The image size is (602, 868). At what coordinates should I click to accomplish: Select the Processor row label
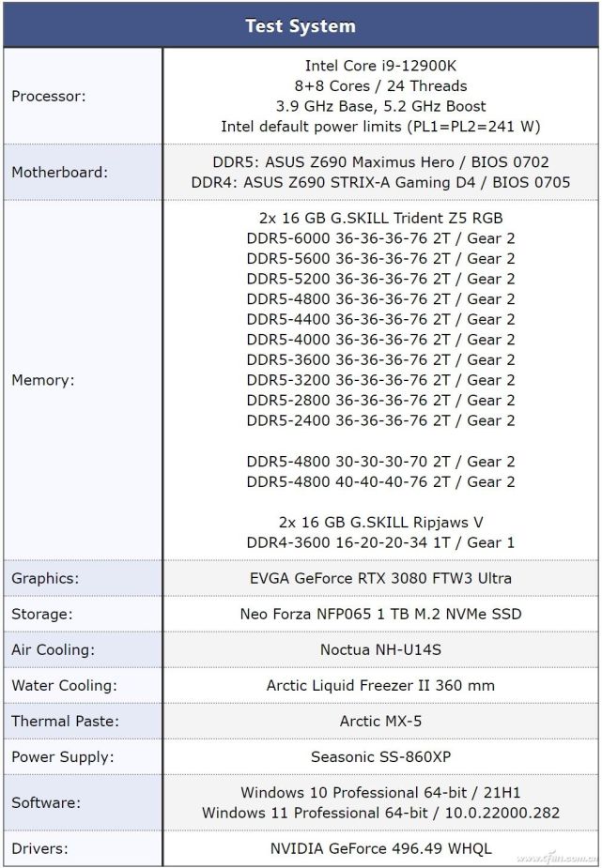point(49,97)
